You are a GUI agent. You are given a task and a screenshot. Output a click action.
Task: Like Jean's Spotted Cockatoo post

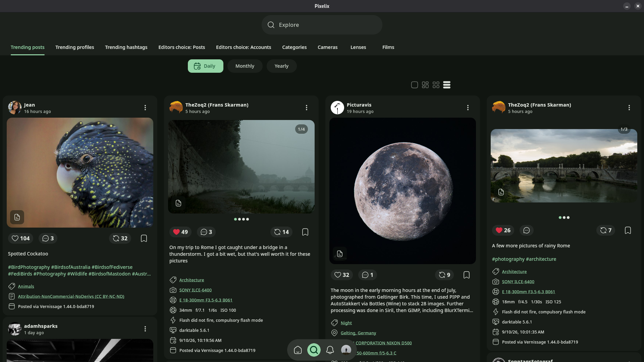20,238
